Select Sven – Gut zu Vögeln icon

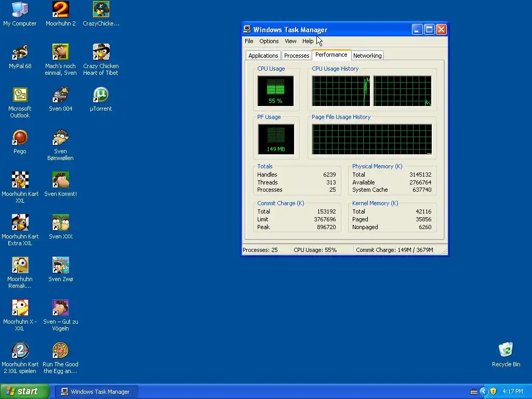pos(60,315)
